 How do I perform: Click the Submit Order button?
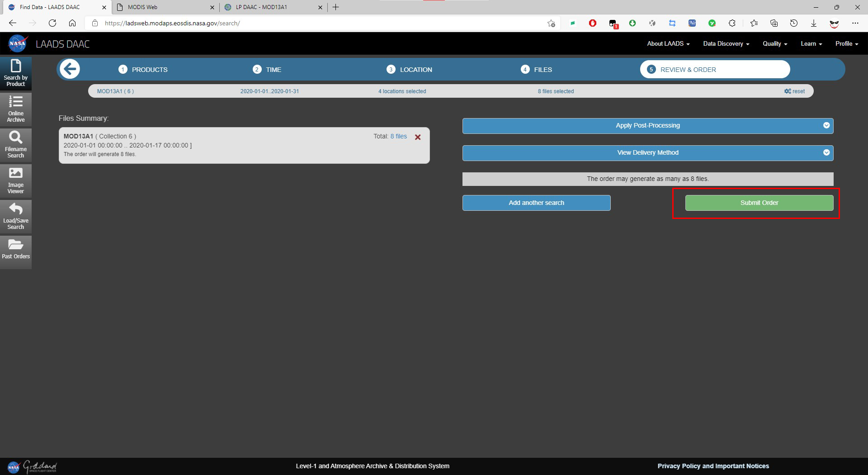point(759,203)
